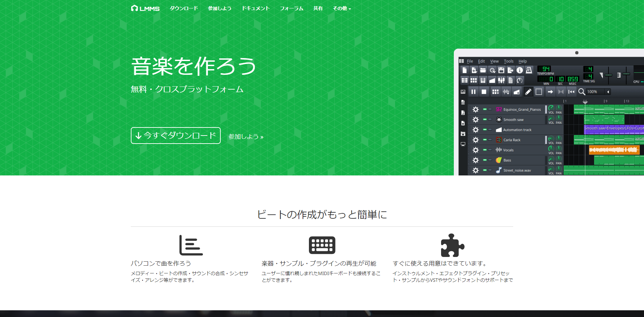The height and width of the screenshot is (317, 644).
Task: Mute the Smooth saw track
Action: coord(485,119)
